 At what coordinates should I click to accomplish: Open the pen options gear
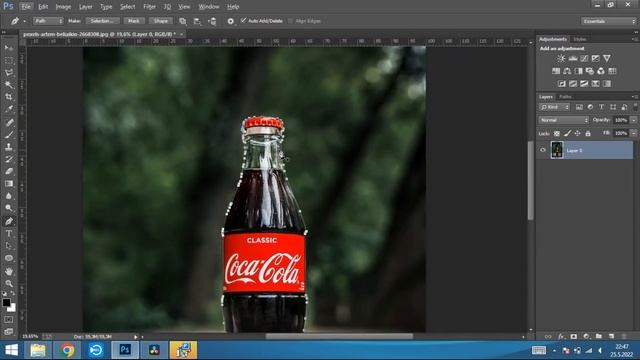(231, 21)
